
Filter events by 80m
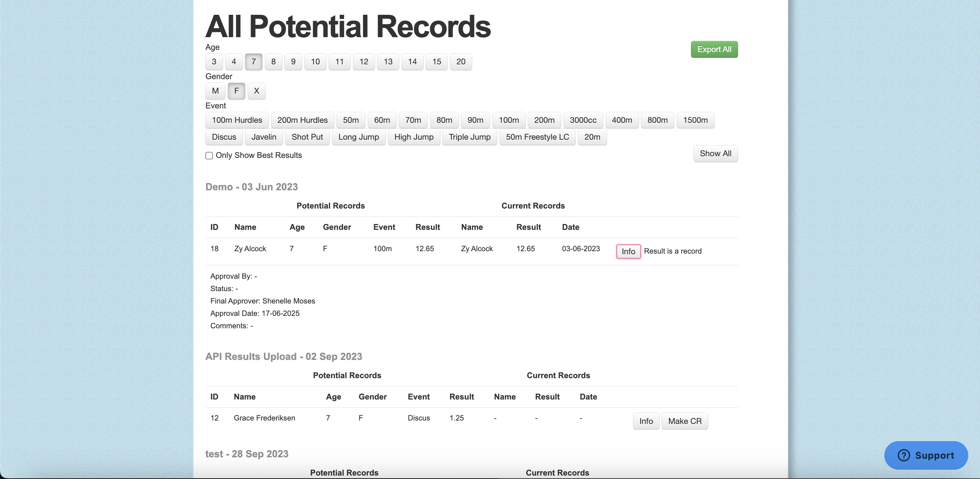click(444, 120)
